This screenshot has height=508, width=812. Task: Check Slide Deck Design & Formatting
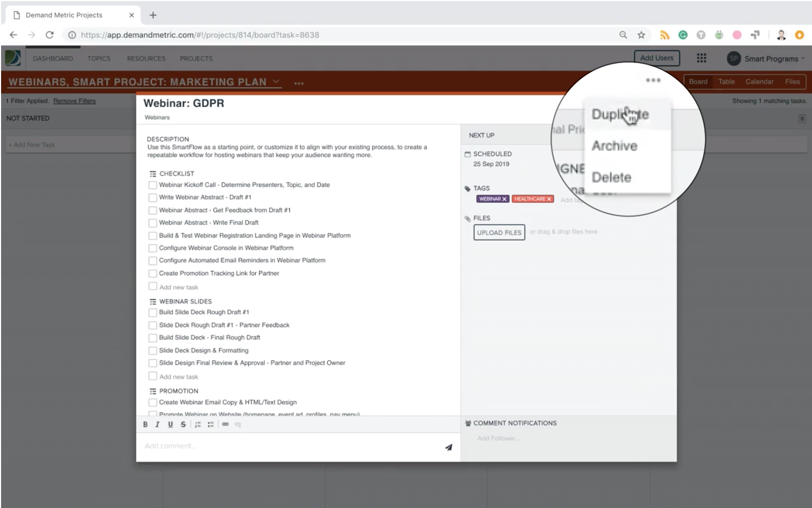tap(152, 351)
